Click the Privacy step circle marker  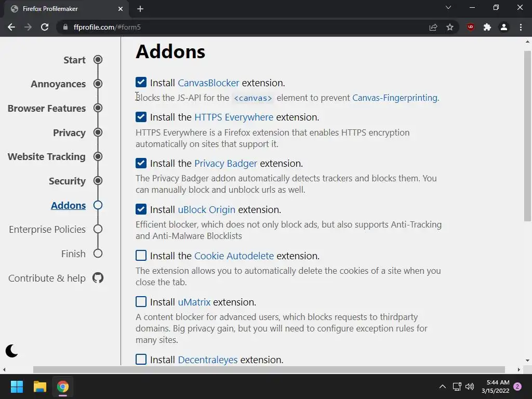(x=98, y=132)
